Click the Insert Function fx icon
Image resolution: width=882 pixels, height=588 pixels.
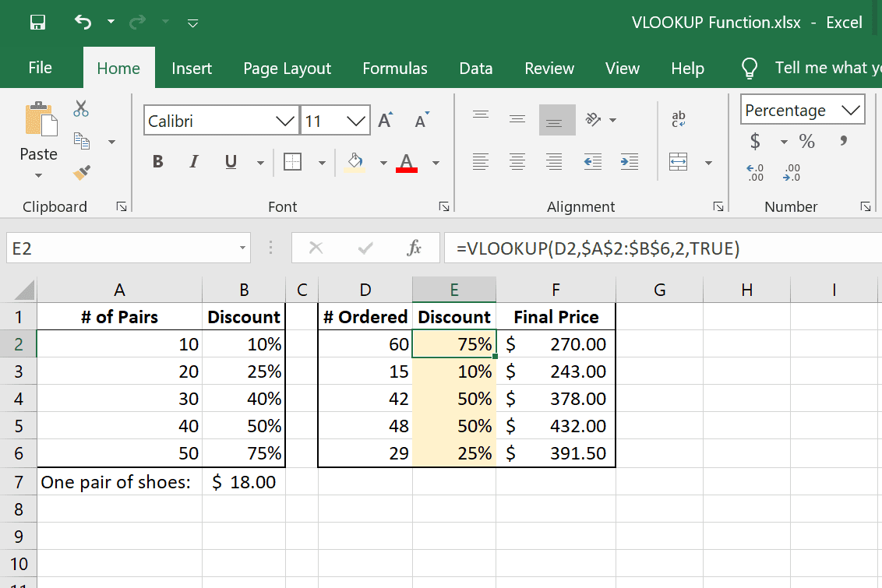tap(414, 248)
